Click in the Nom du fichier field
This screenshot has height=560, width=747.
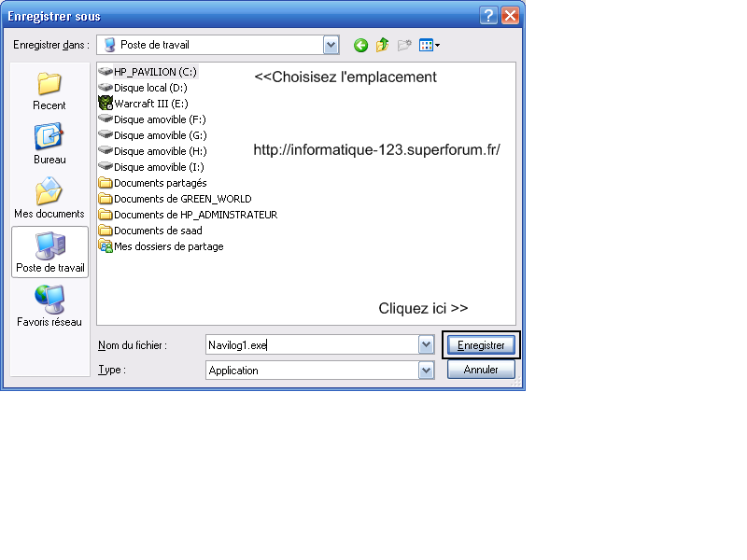click(x=312, y=344)
